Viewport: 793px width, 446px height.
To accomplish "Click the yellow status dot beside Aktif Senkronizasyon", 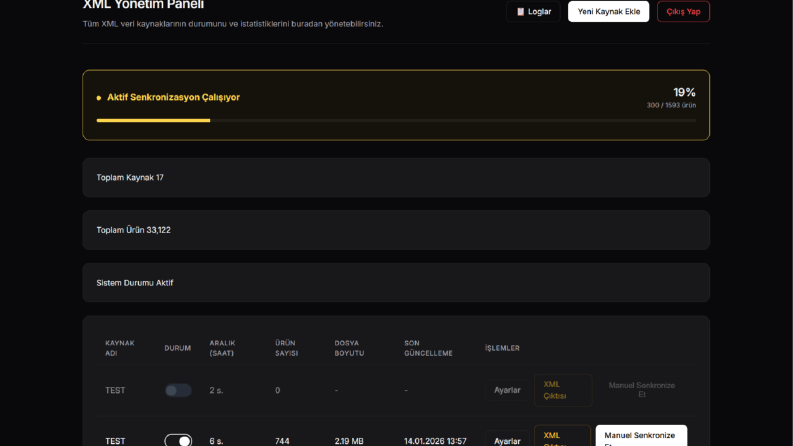I will tap(99, 98).
